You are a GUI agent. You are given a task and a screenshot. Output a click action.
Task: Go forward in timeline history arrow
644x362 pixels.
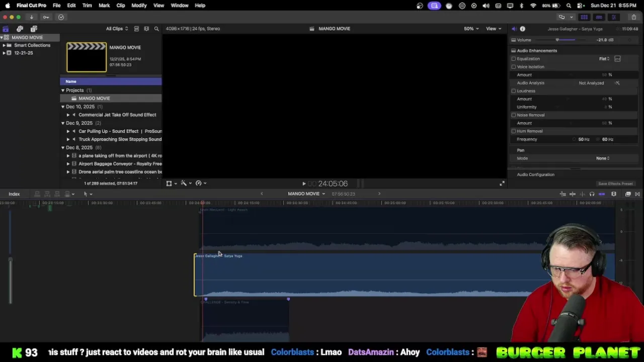point(379,194)
